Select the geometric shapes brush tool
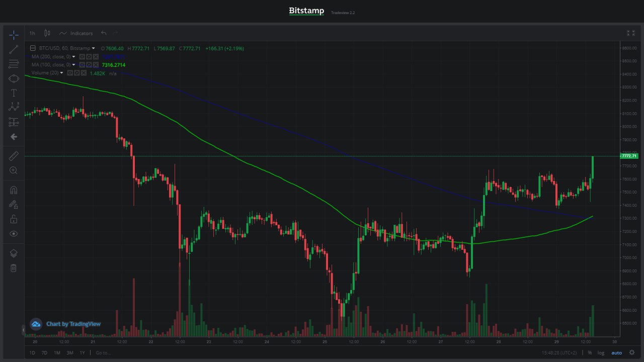Image resolution: width=644 pixels, height=362 pixels. tap(14, 78)
